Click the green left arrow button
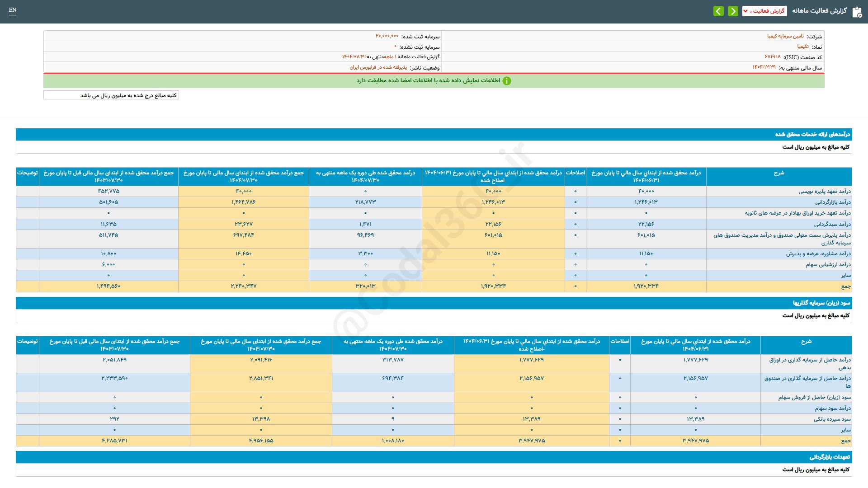 (x=718, y=11)
